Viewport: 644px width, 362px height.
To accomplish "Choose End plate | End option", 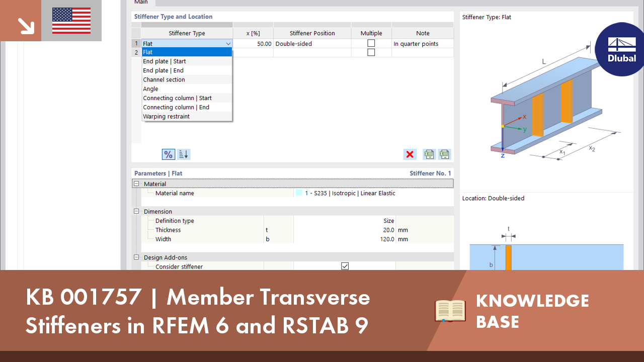I will click(187, 70).
